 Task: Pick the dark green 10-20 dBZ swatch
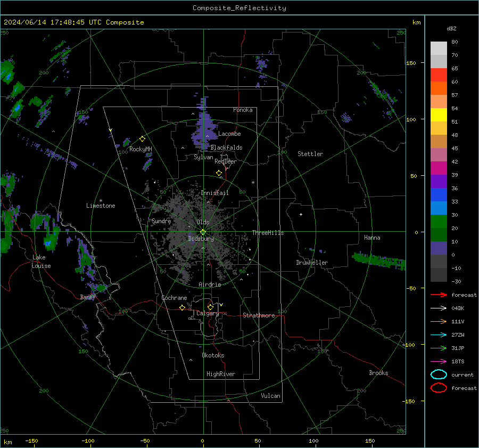[x=439, y=235]
